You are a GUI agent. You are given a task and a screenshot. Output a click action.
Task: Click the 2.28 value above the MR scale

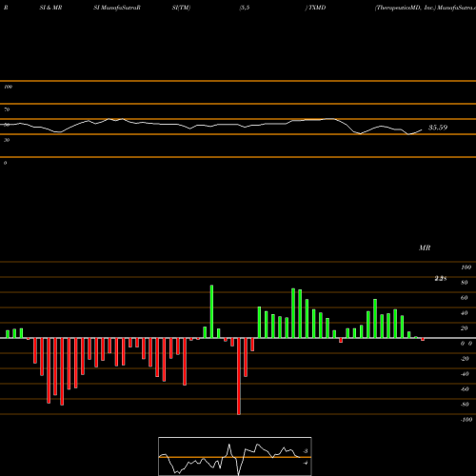(x=441, y=279)
